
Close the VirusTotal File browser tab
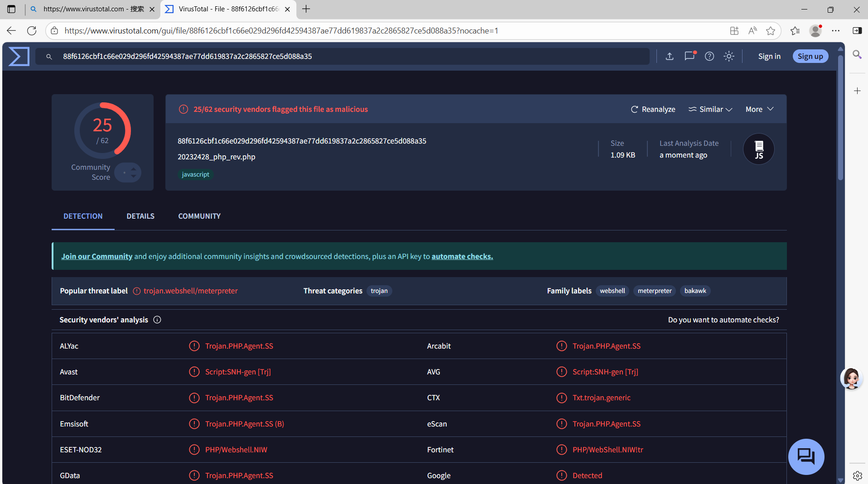(287, 9)
